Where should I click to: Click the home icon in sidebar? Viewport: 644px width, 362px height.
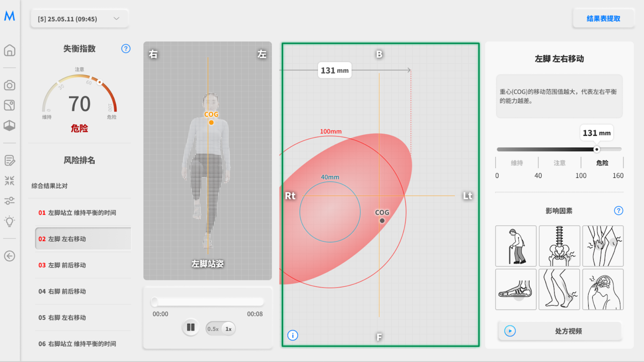coord(9,50)
